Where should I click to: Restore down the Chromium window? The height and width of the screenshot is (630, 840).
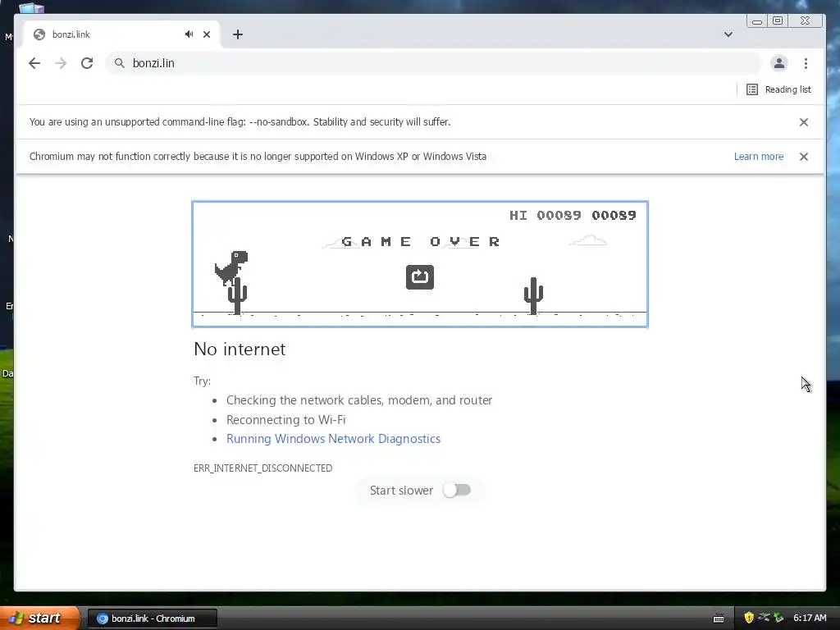(x=778, y=21)
